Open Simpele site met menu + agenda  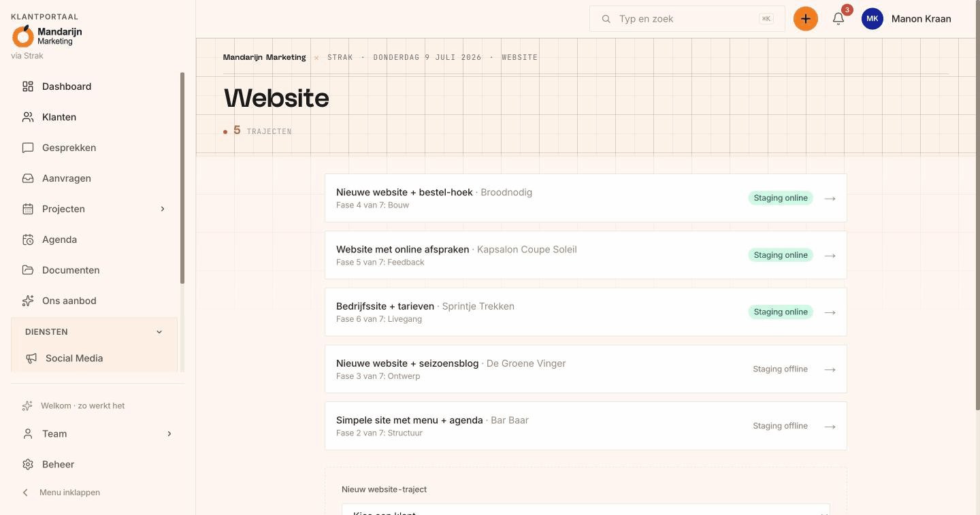(x=586, y=426)
